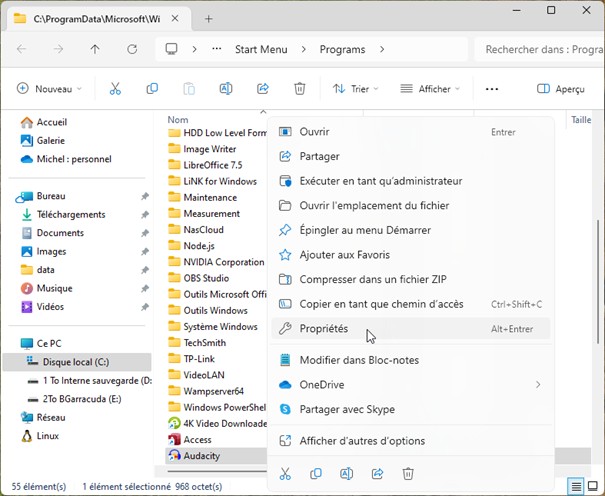Click Programs in the address breadcrumb
The width and height of the screenshot is (605, 496).
(x=342, y=49)
